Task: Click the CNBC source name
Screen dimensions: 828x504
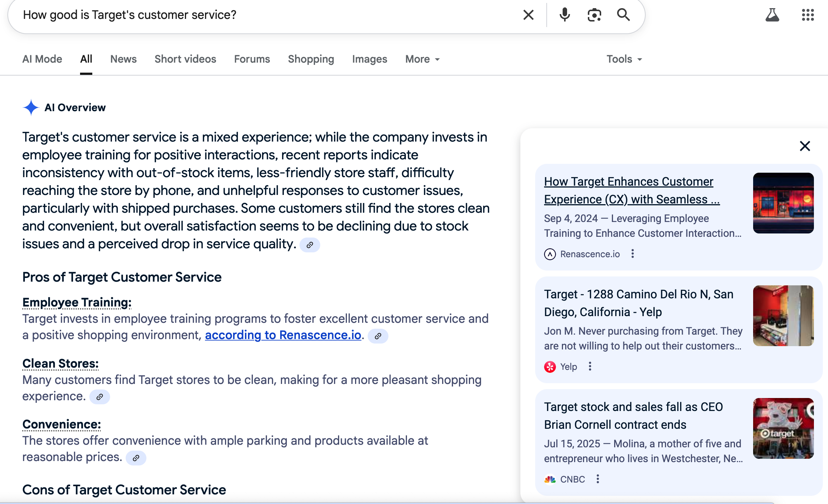Action: [x=572, y=480]
